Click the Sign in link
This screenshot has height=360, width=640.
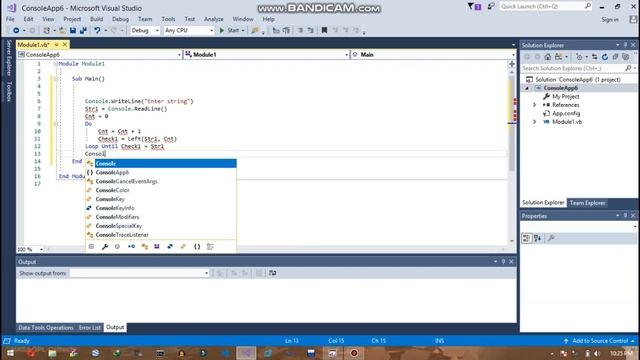click(x=610, y=19)
